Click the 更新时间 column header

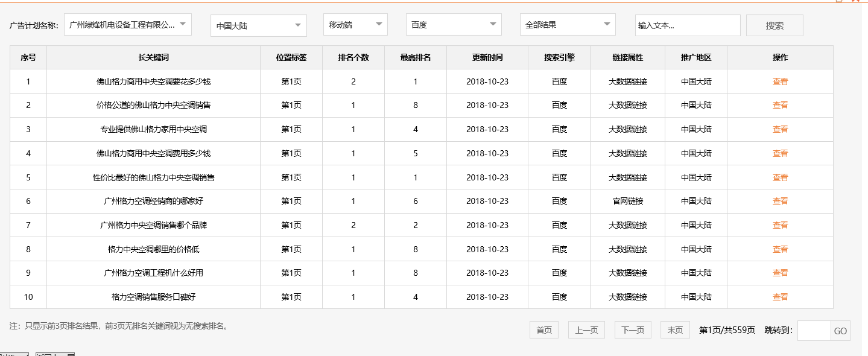[486, 57]
